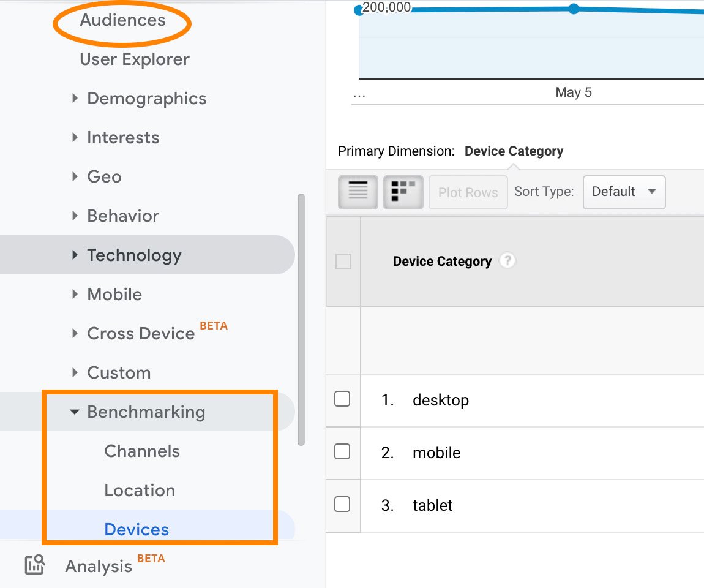Check the tablet row checkbox
The width and height of the screenshot is (704, 588).
pyautogui.click(x=343, y=505)
